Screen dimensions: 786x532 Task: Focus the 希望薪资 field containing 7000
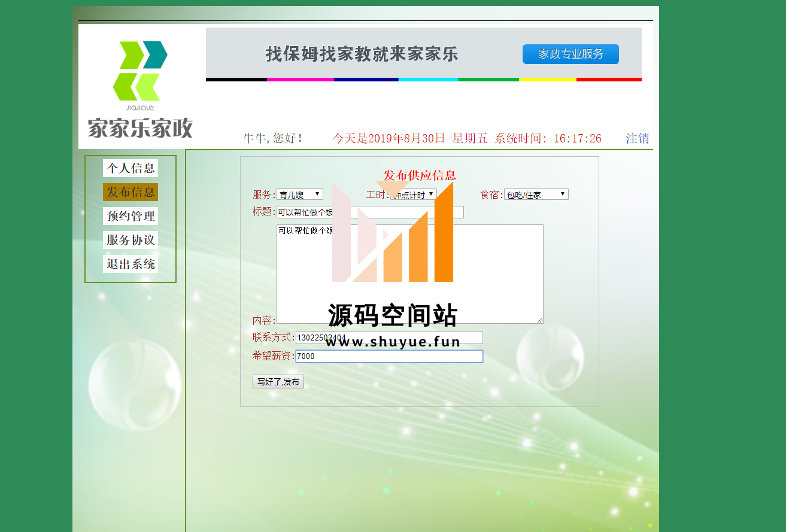coord(389,356)
